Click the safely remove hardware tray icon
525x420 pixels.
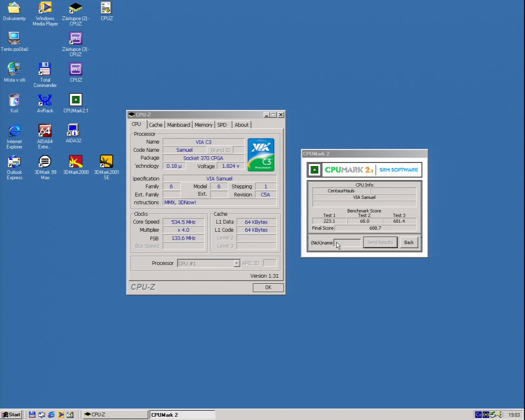pyautogui.click(x=493, y=415)
